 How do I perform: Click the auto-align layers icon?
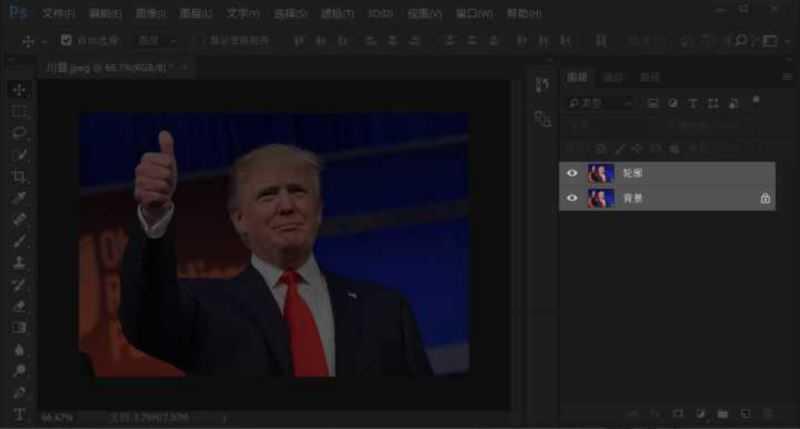click(x=601, y=40)
